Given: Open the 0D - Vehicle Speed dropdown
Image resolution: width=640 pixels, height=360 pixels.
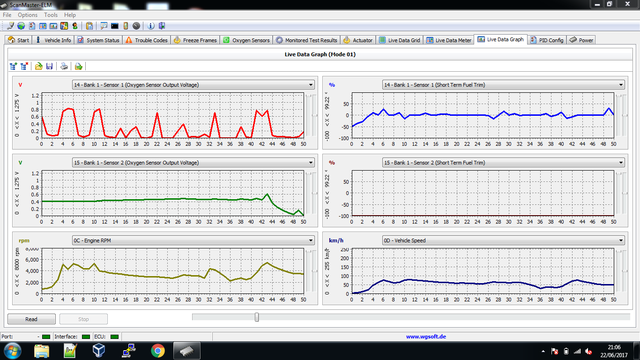Looking at the screenshot, I should [x=503, y=240].
